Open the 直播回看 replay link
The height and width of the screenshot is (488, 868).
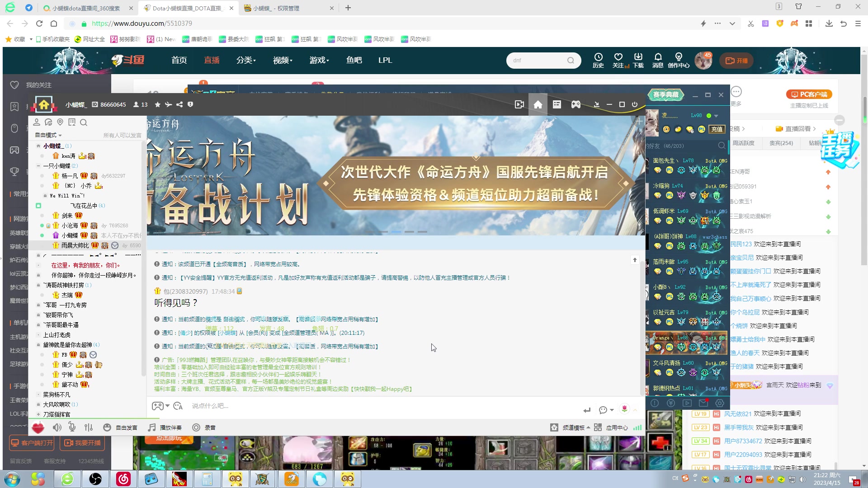click(x=795, y=129)
